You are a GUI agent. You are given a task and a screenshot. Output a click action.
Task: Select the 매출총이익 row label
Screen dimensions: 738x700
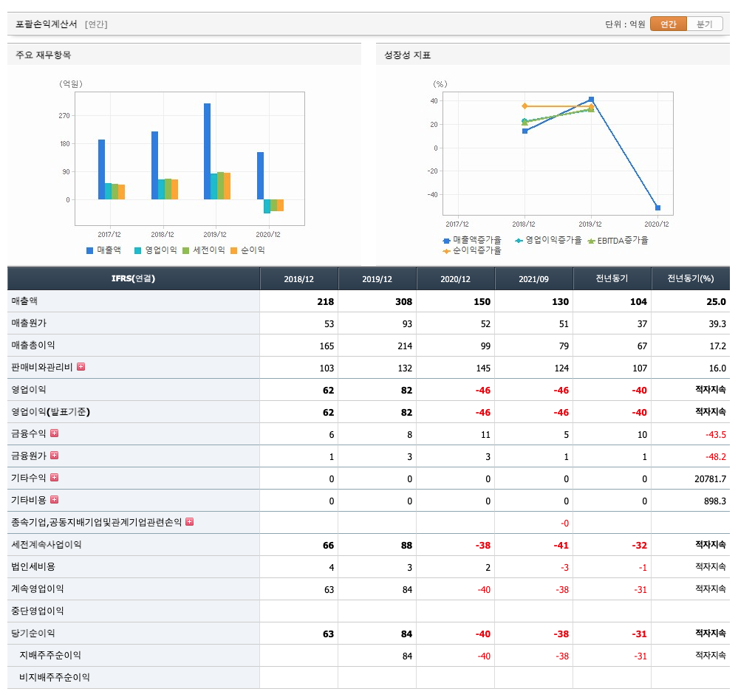[33, 345]
